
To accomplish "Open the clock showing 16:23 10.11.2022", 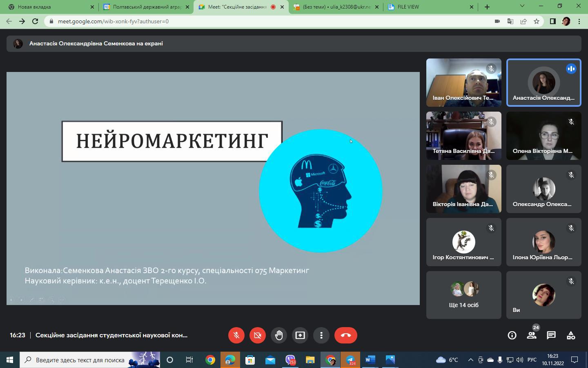I will coord(552,360).
